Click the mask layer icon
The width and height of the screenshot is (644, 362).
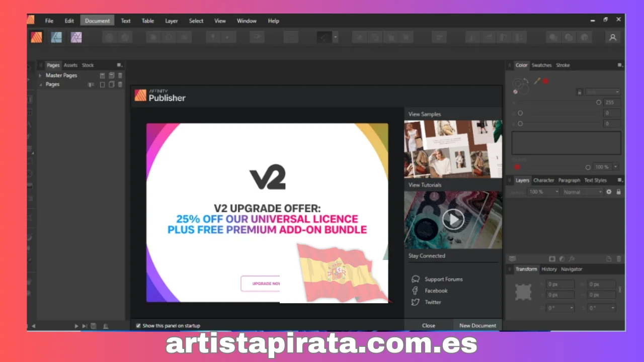pyautogui.click(x=552, y=259)
